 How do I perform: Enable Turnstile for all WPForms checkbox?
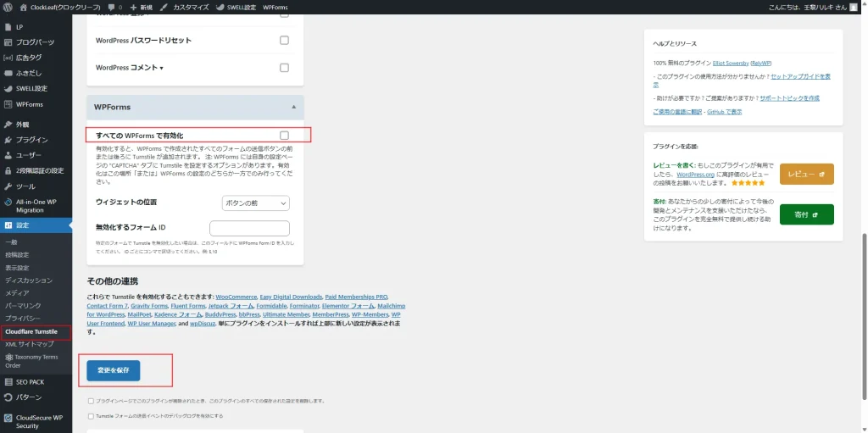[284, 136]
